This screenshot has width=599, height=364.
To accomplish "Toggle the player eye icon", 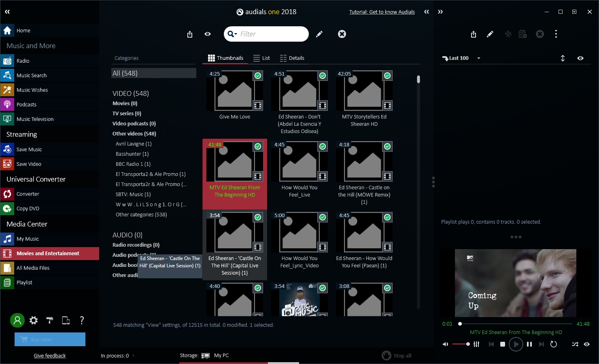I will (587, 344).
